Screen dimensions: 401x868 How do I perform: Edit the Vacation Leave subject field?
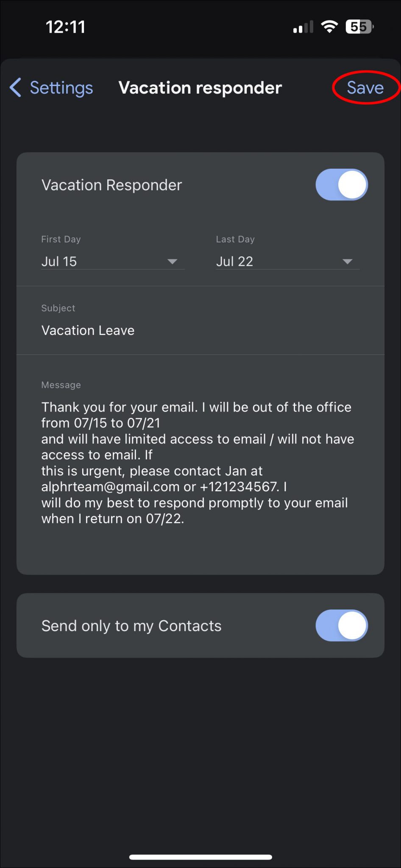[x=88, y=330]
